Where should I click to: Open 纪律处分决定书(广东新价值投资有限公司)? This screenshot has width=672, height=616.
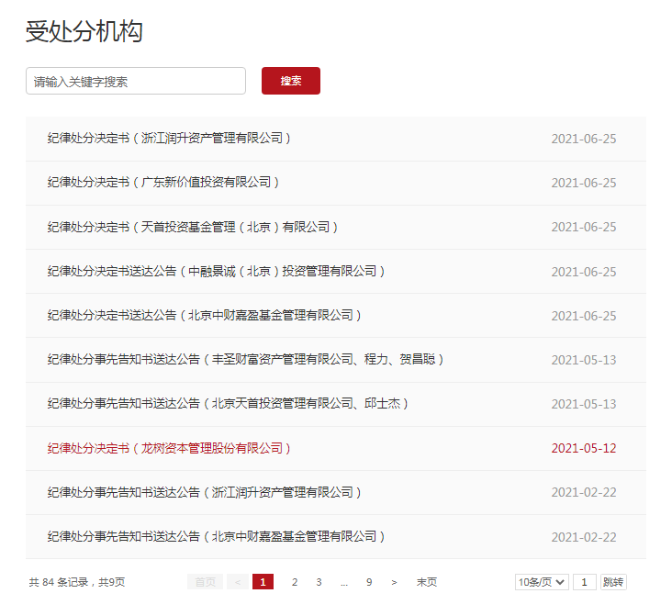(163, 182)
